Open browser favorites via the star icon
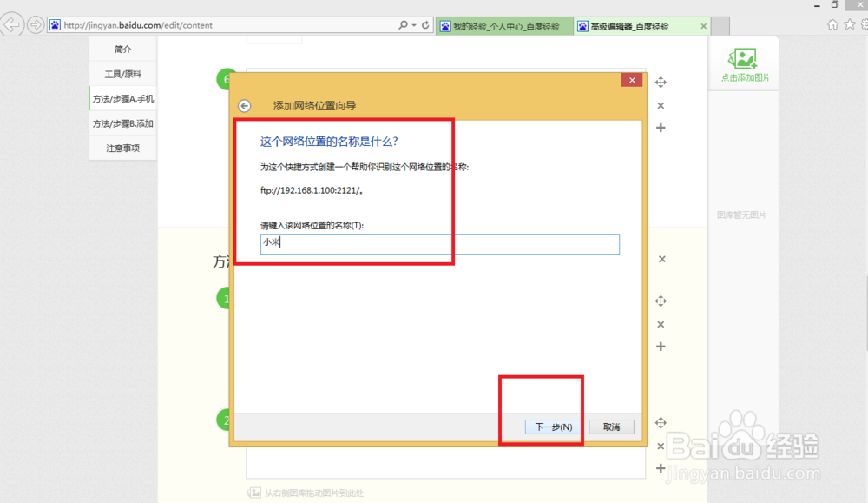This screenshot has width=868, height=503. click(x=848, y=24)
